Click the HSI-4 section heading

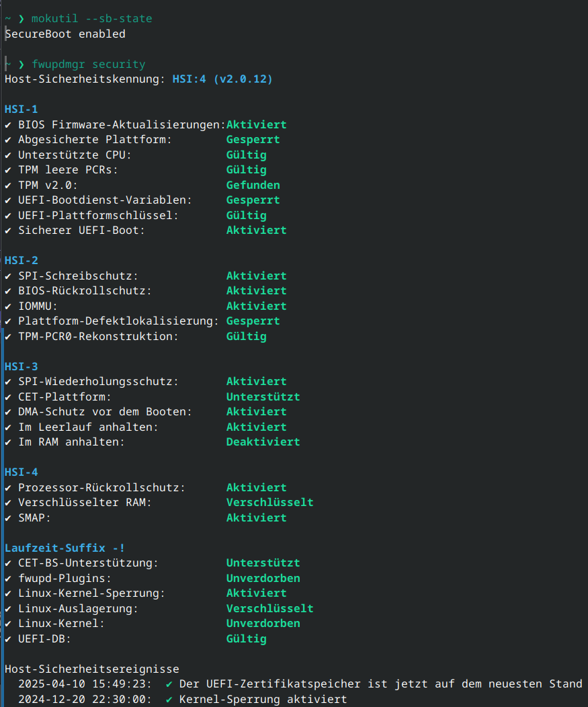(21, 472)
